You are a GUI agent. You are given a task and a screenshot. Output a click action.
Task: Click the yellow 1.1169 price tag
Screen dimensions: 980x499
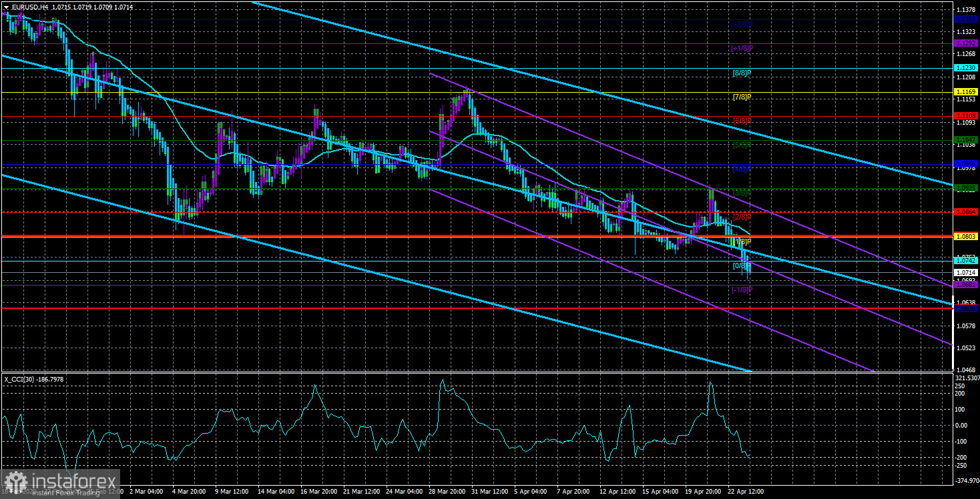coord(966,91)
